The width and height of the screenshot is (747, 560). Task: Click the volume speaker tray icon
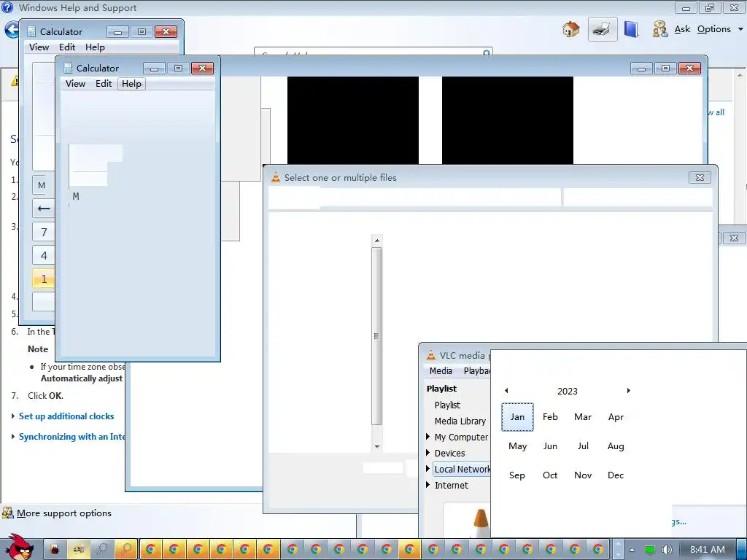tap(667, 550)
